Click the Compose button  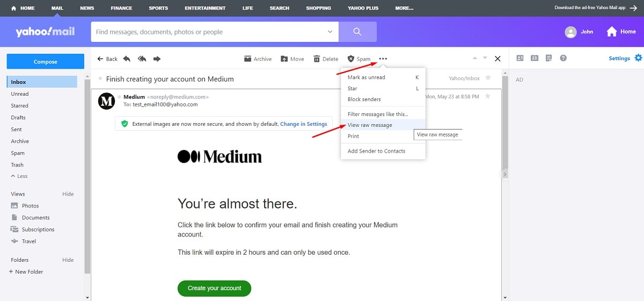coord(46,61)
